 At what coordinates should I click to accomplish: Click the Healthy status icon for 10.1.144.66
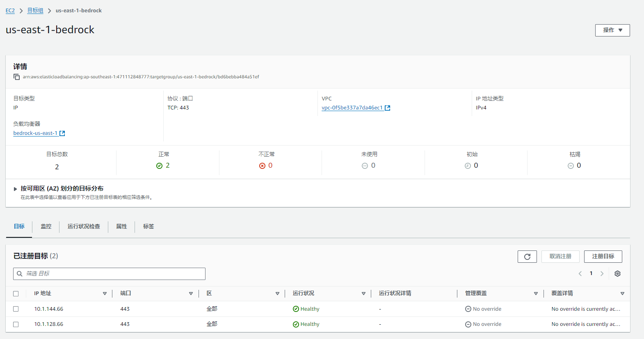296,309
